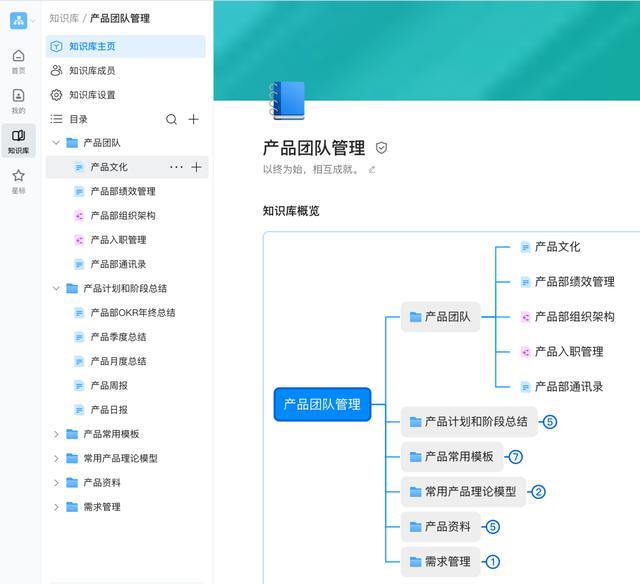Screen dimensions: 640x584
Task: Expand the 需求管理 folder in tree
Action: (56, 507)
